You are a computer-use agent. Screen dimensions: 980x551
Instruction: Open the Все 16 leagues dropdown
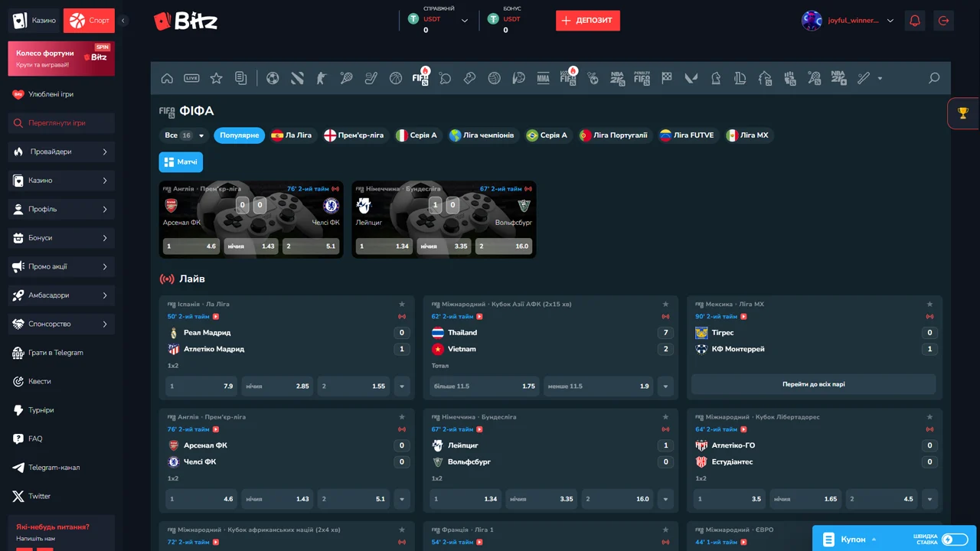pyautogui.click(x=185, y=135)
